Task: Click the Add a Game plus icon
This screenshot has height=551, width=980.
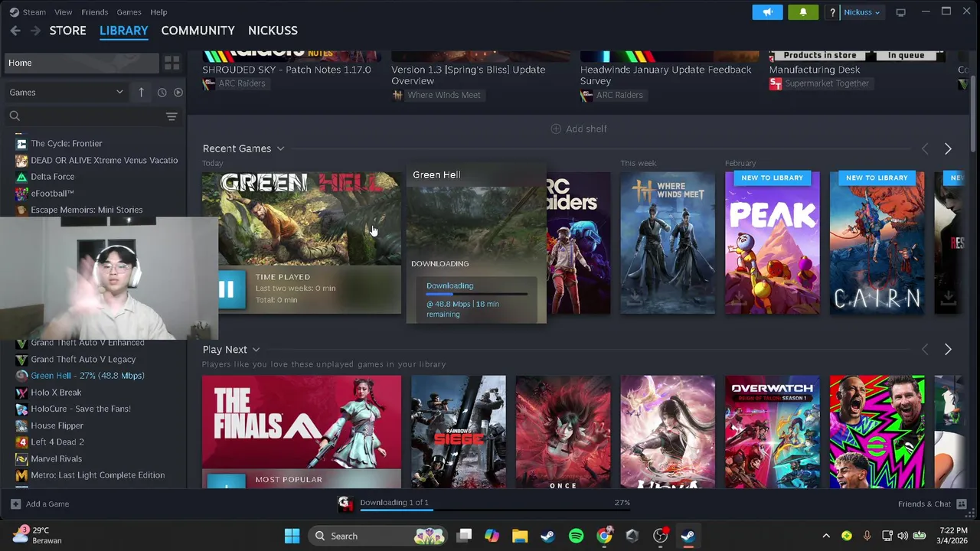Action: pos(15,504)
